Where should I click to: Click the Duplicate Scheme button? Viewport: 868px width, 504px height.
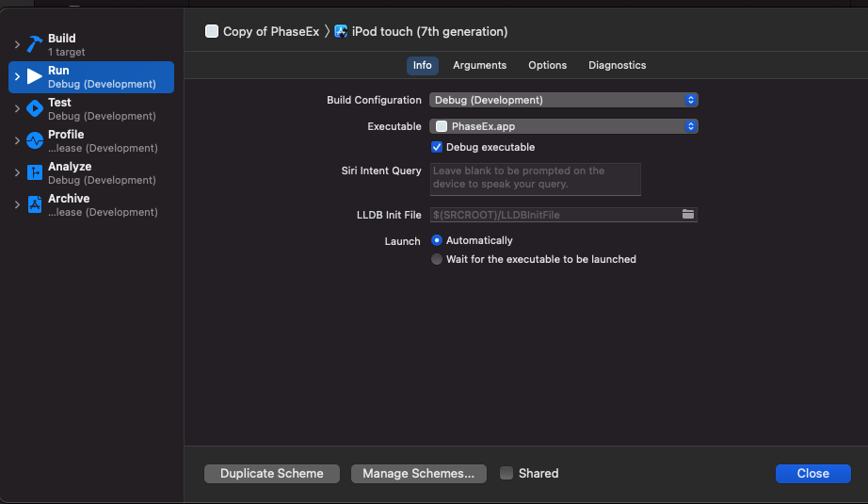(x=272, y=474)
